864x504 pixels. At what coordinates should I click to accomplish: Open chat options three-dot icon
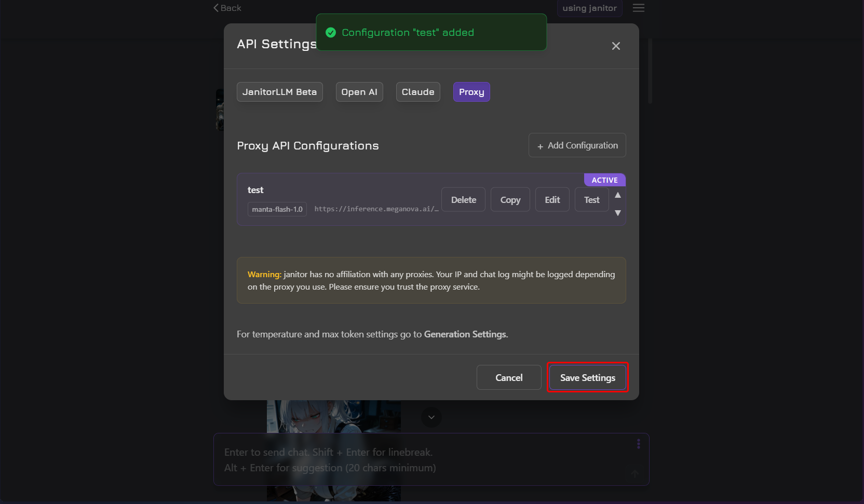[639, 444]
